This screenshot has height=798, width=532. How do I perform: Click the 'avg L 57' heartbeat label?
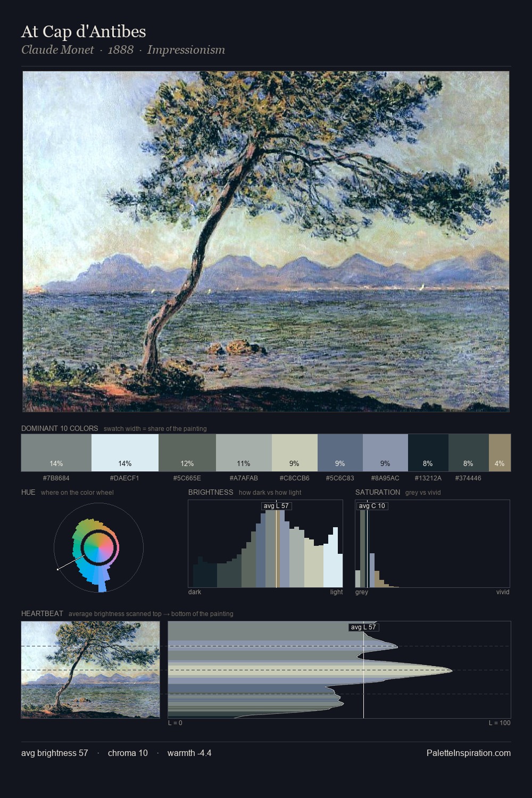click(x=363, y=627)
